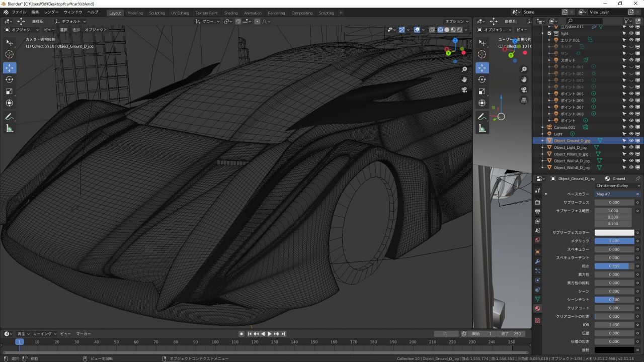Select the Measure tool in left viewport
The width and height of the screenshot is (644, 362).
tap(10, 129)
